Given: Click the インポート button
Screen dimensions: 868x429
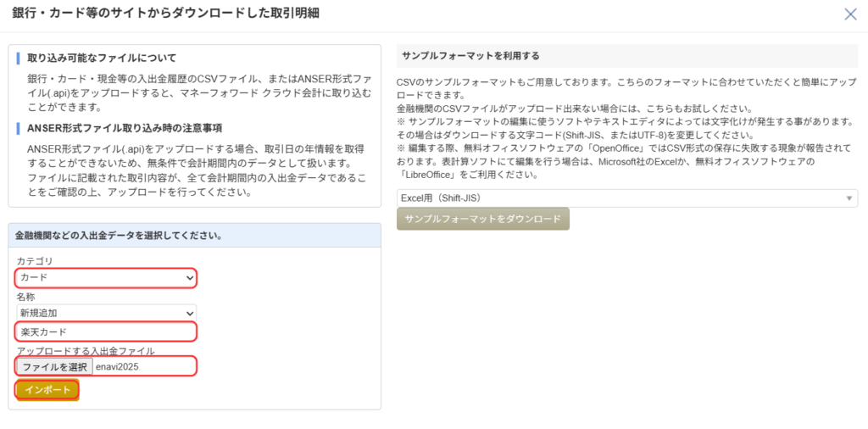Looking at the screenshot, I should [x=47, y=390].
